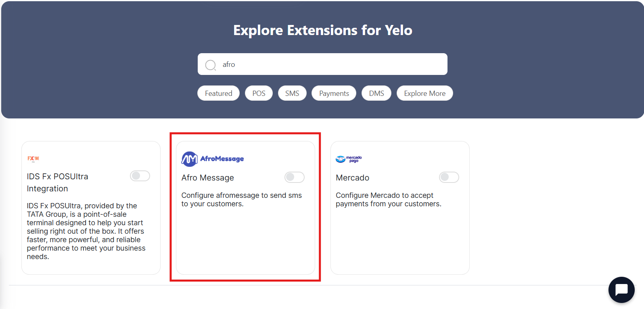
Task: Click the AfroMessage logo
Action: (x=213, y=159)
